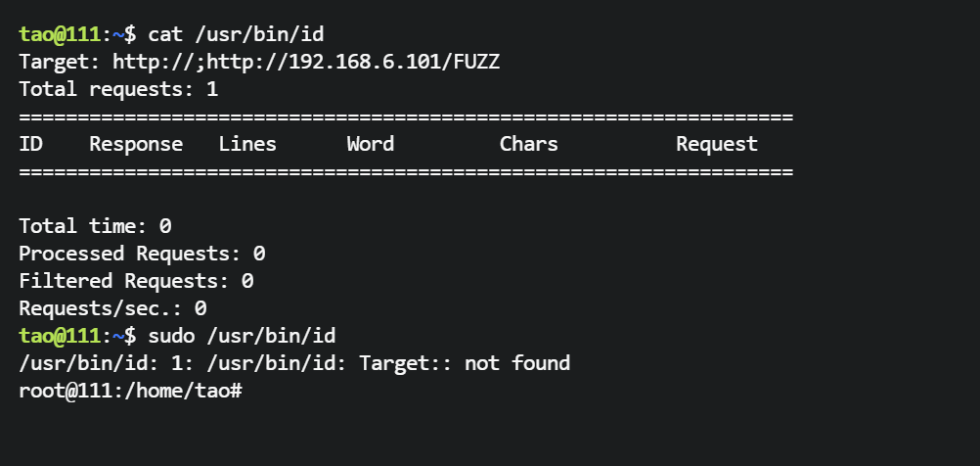Image resolution: width=980 pixels, height=466 pixels.
Task: Select the ID column header
Action: click(30, 144)
